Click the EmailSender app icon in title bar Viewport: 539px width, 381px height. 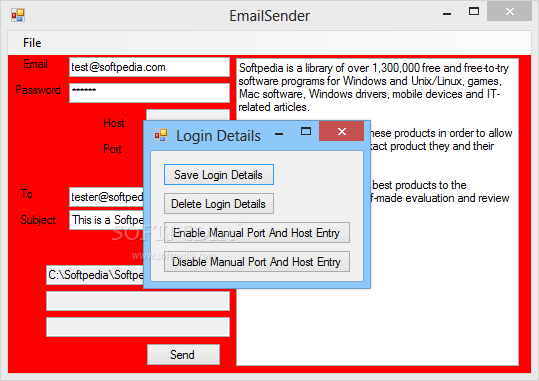[18, 15]
